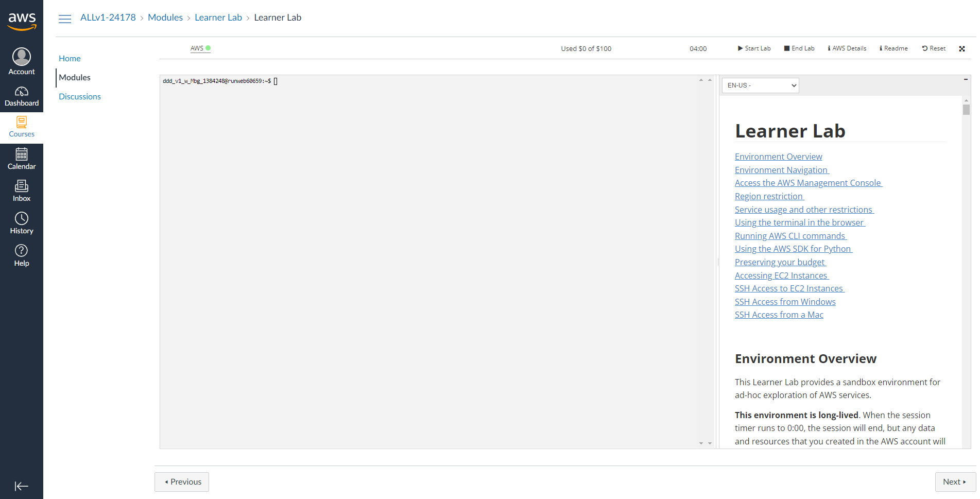Click the Modules breadcrumb link
Viewport: 980px width, 499px height.
(x=165, y=18)
